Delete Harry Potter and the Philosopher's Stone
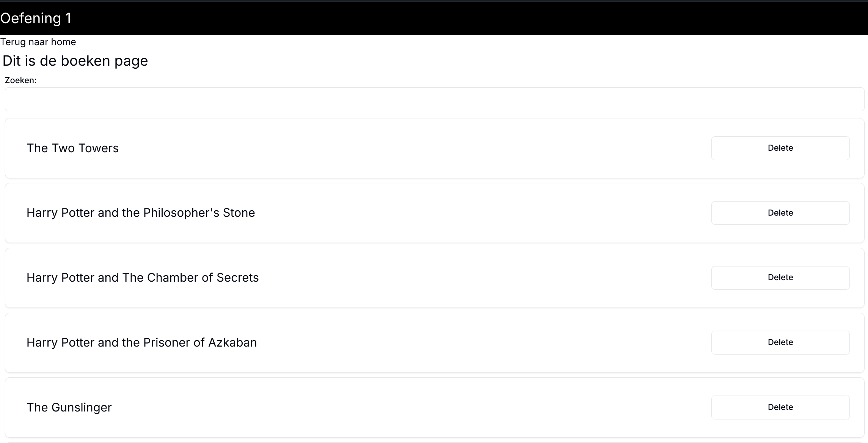 tap(780, 213)
